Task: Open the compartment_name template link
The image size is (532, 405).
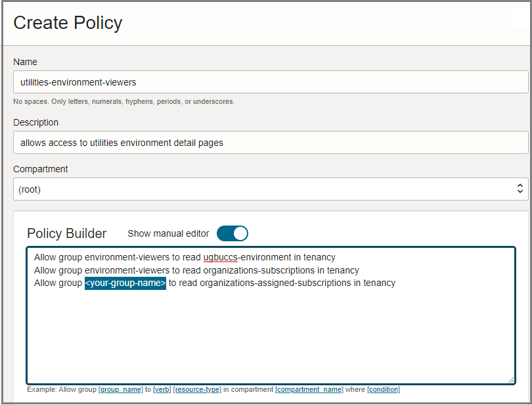Action: point(309,389)
